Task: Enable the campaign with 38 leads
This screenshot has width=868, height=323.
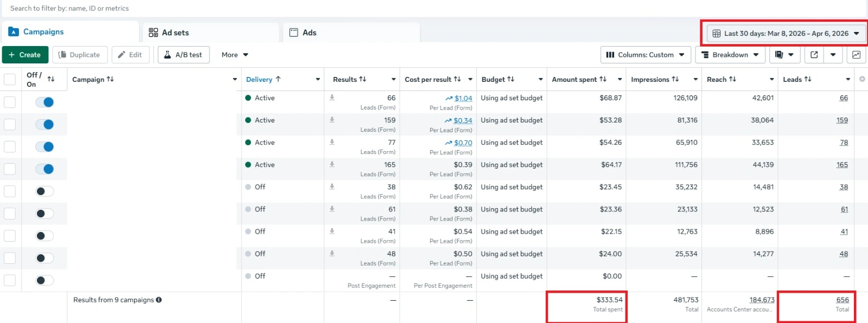Action: click(44, 191)
